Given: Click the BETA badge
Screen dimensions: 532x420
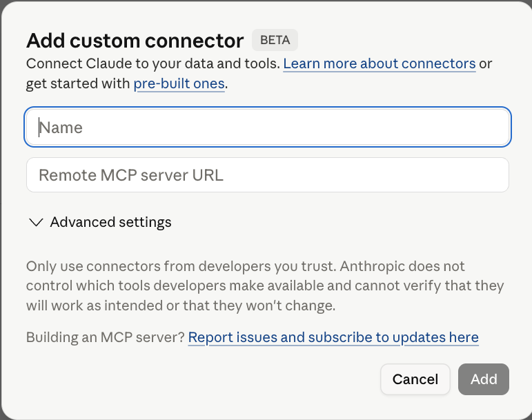Looking at the screenshot, I should tap(275, 40).
